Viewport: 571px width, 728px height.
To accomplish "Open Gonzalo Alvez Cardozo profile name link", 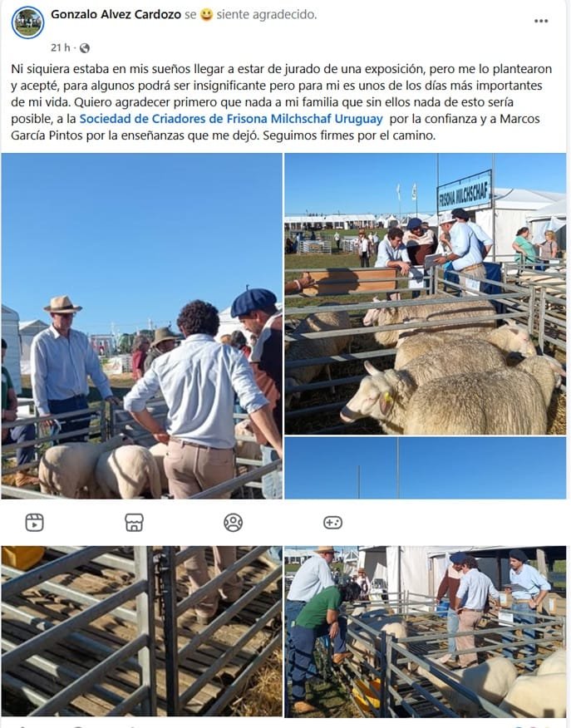I will click(116, 14).
